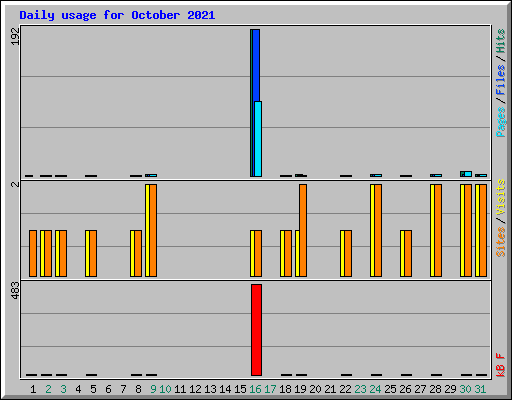The height and width of the screenshot is (400, 512).
Task: Click the 'Daily usage for October 2021' title
Action: pos(117,15)
